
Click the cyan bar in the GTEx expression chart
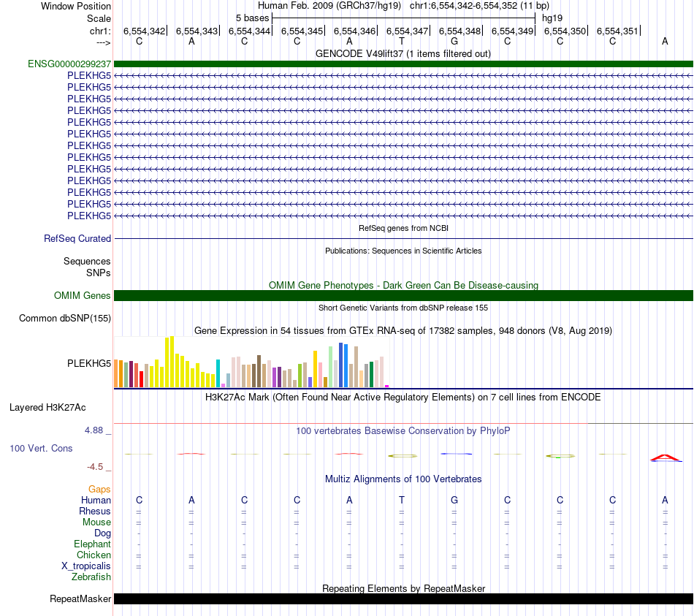(218, 373)
